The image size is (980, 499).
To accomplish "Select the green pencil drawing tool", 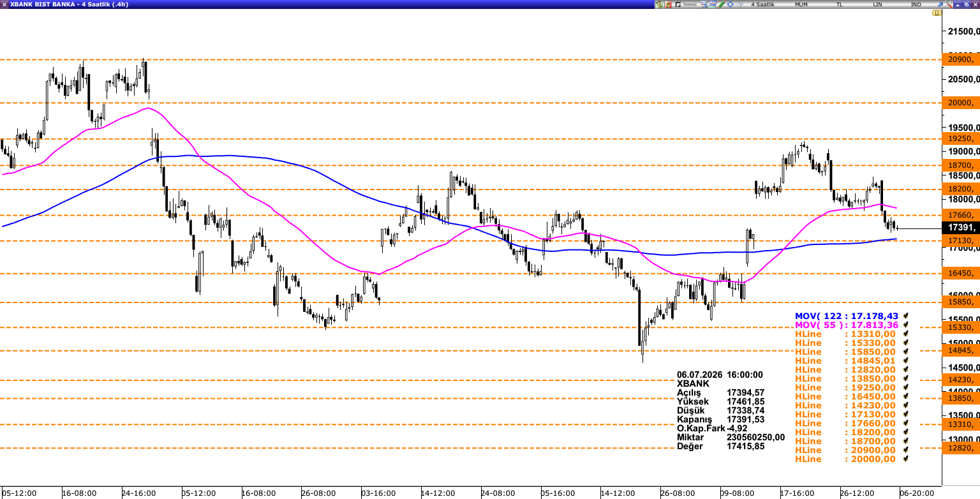I will [x=721, y=4].
